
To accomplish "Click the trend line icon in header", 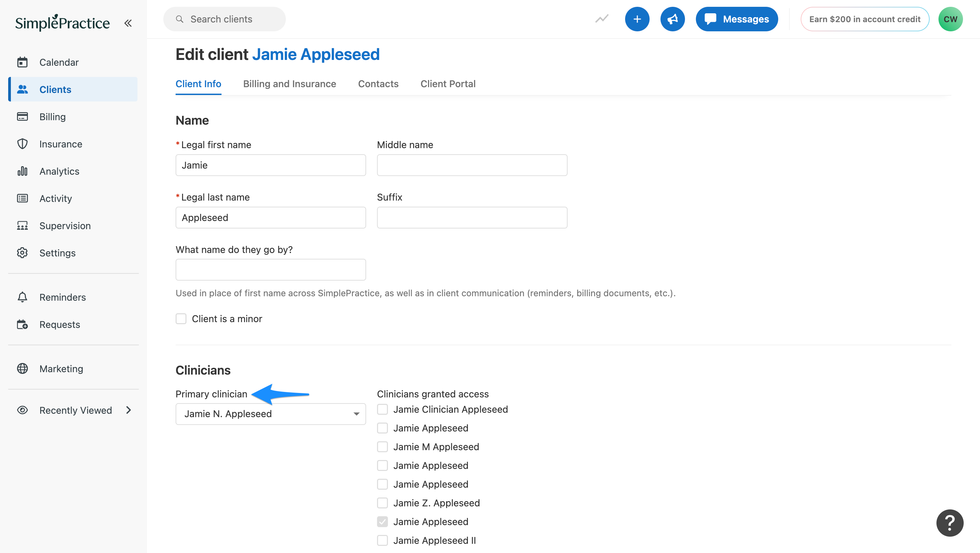I will [602, 19].
